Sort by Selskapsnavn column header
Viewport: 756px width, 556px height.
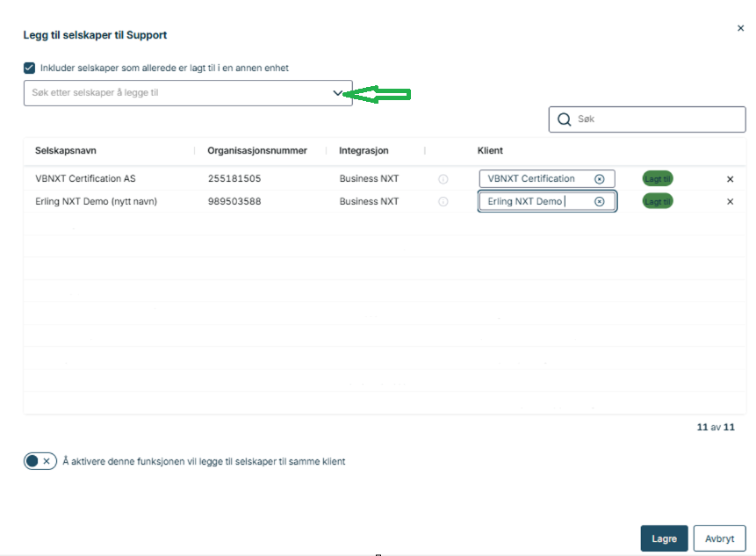(x=66, y=151)
